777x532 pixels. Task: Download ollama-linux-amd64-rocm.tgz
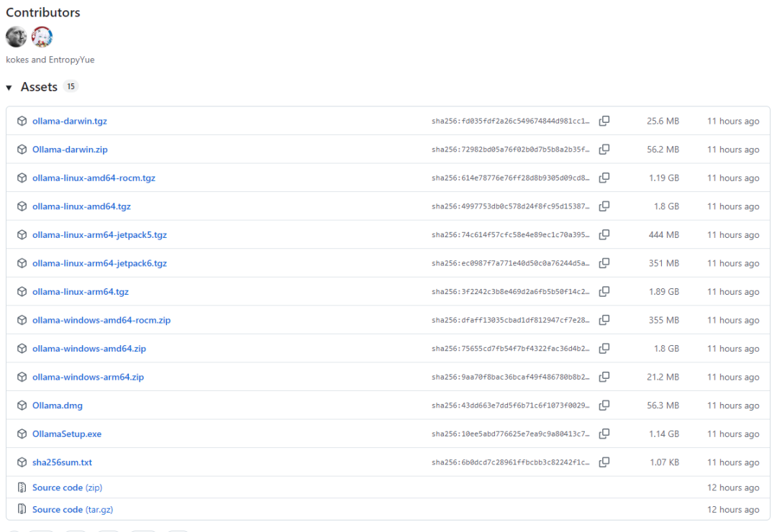tap(94, 178)
